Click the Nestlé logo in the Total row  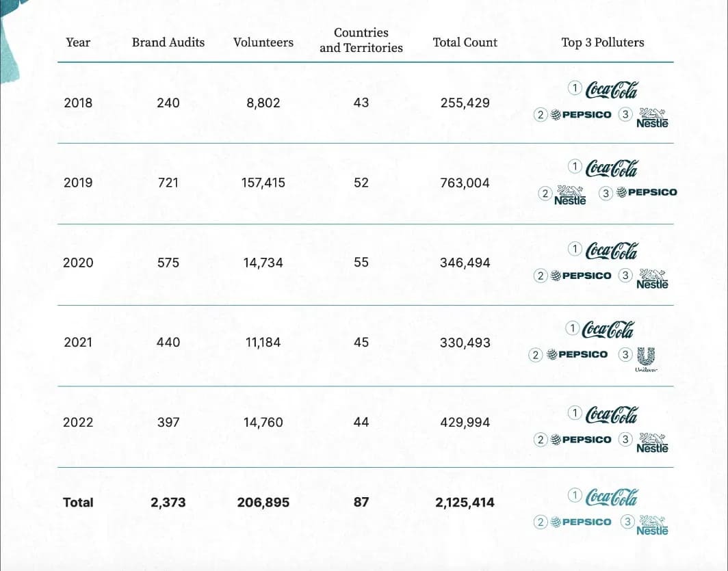(651, 524)
